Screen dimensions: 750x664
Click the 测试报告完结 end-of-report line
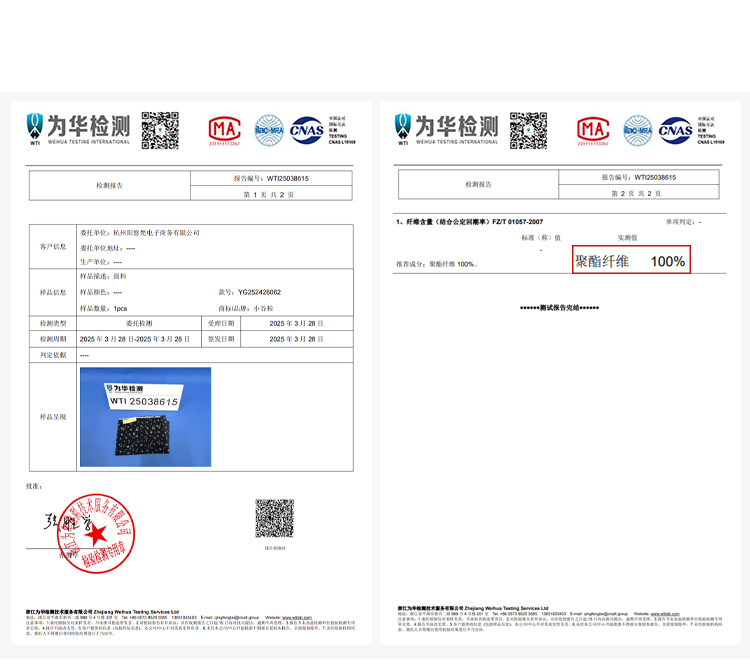559,308
